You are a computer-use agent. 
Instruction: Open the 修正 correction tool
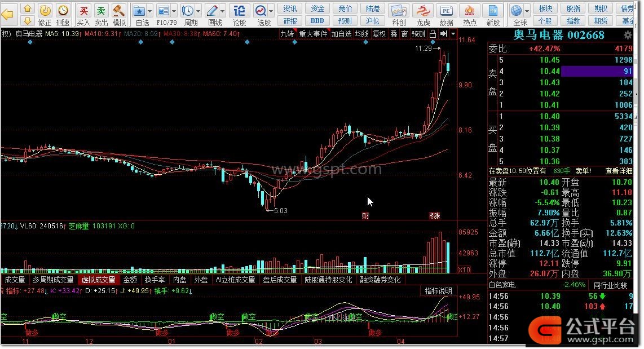[x=45, y=14]
